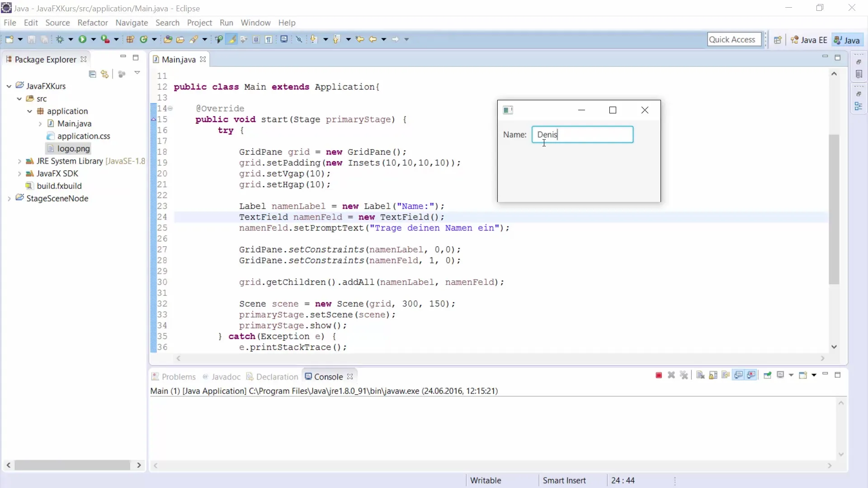Switch to the Problems tab
Image resolution: width=868 pixels, height=488 pixels.
point(174,376)
